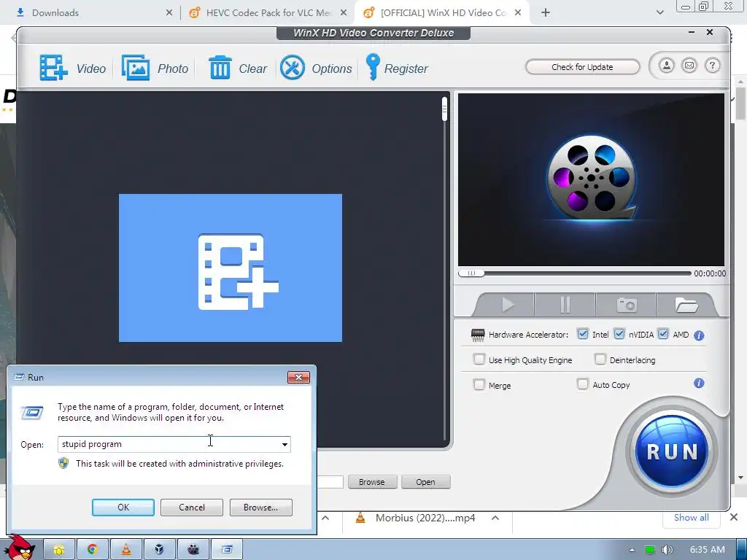Toggle the nVIDIA accelerator checkbox
Image resolution: width=747 pixels, height=560 pixels.
coord(619,334)
